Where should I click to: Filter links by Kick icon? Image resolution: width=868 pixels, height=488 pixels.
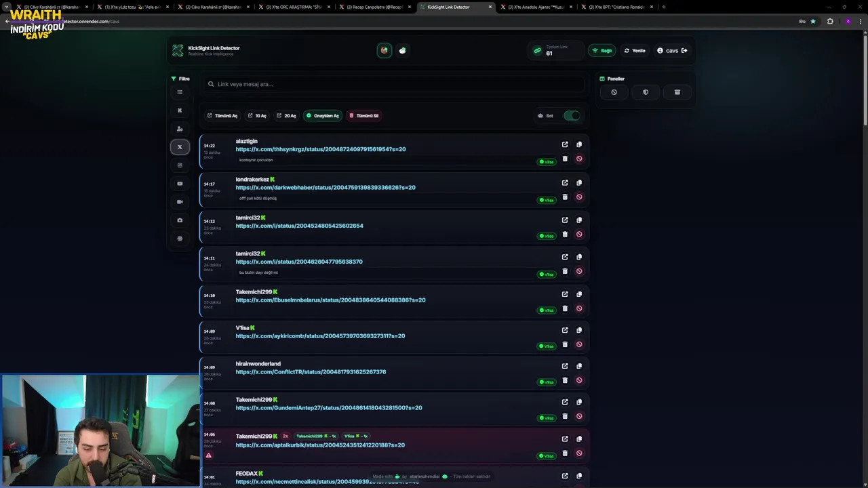click(x=180, y=110)
